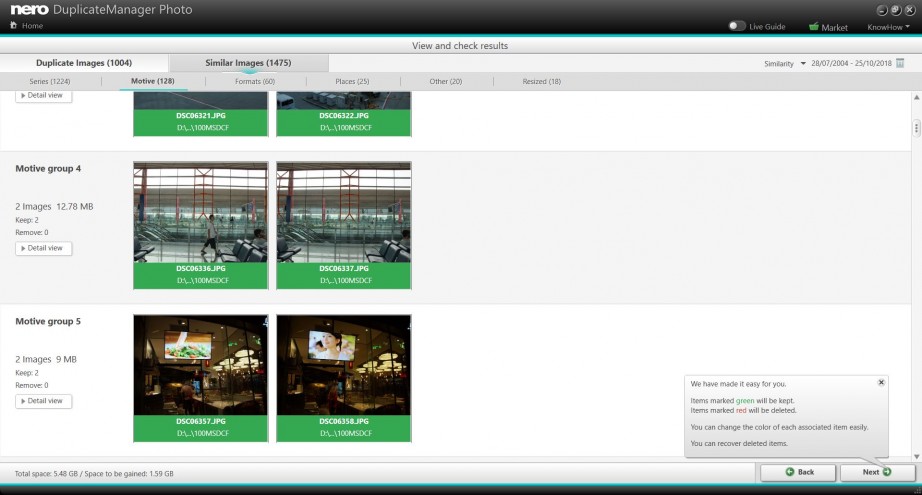This screenshot has width=922, height=495.
Task: Click the Next button
Action: pyautogui.click(x=877, y=472)
